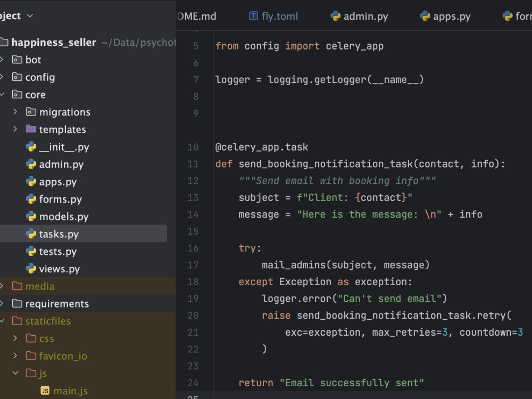The height and width of the screenshot is (399, 532).
Task: Click the Python icon beside tests.py
Action: click(x=31, y=252)
